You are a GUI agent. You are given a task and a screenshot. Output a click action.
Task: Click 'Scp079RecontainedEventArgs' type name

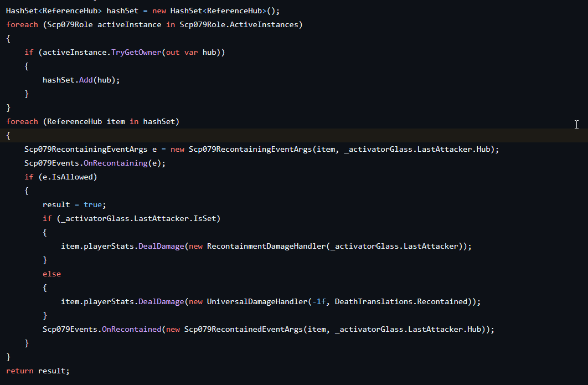coord(244,329)
